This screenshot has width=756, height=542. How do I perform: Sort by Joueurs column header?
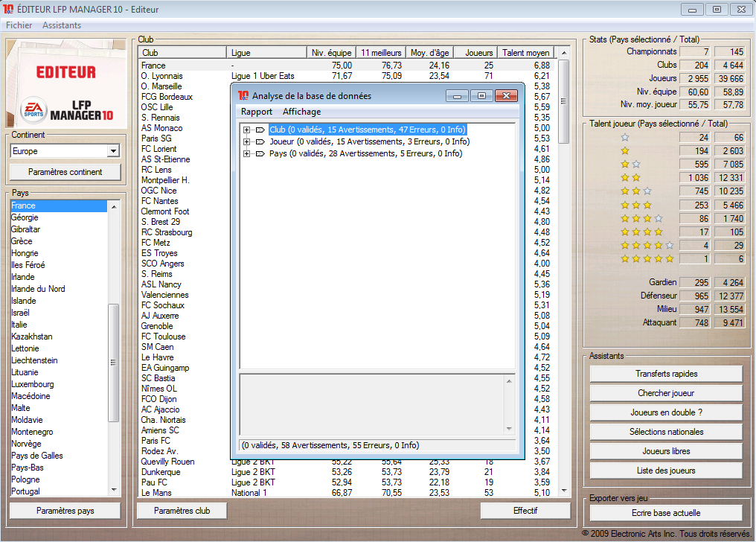tap(475, 53)
